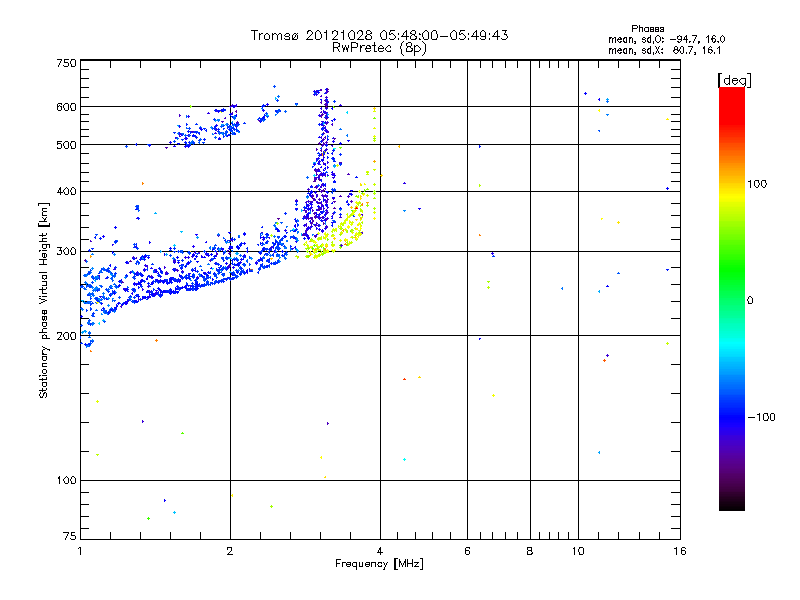The image size is (800, 600).
Task: Click the "10" frequency axis tick label
Action: pos(578,551)
